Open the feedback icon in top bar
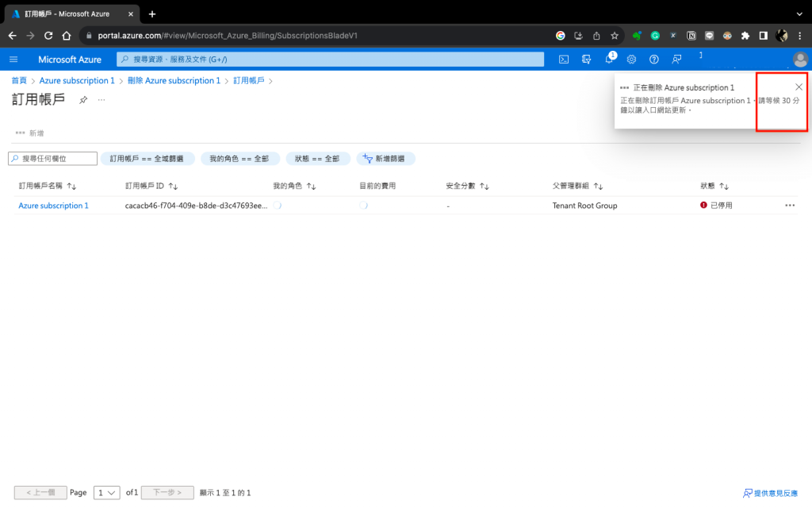 pos(676,59)
